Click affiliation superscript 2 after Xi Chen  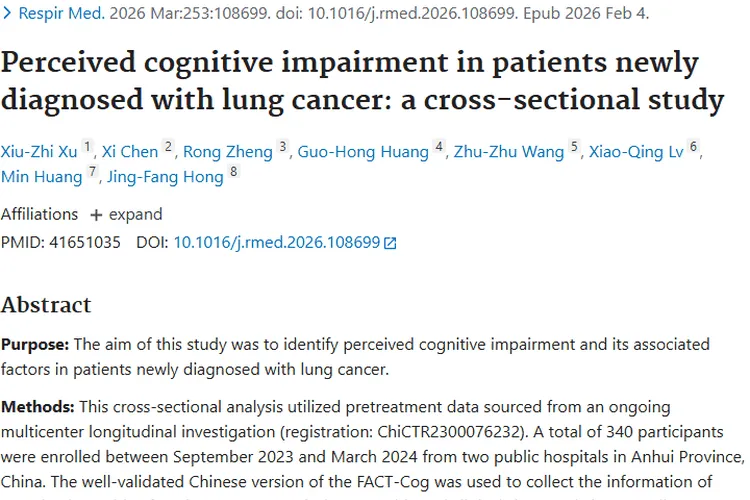pyautogui.click(x=168, y=147)
